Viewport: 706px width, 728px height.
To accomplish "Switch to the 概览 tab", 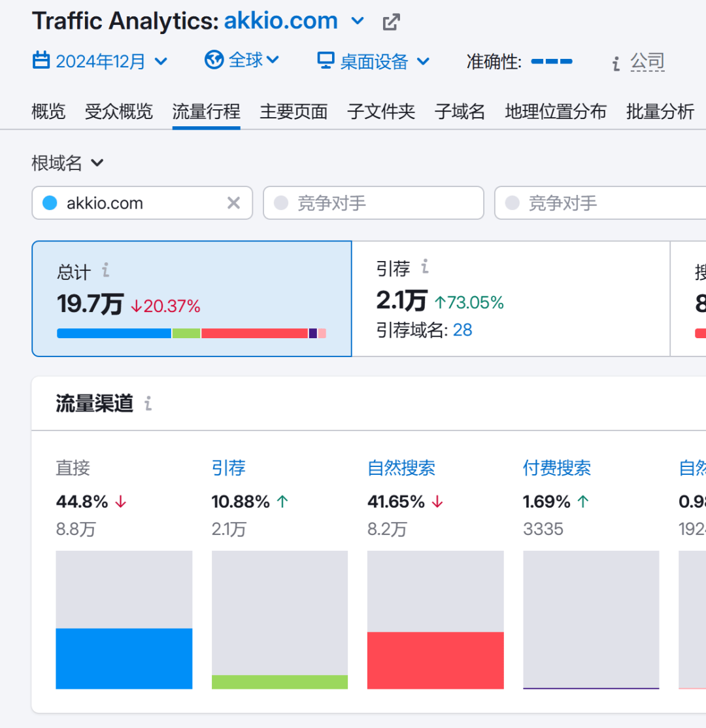I will point(49,111).
